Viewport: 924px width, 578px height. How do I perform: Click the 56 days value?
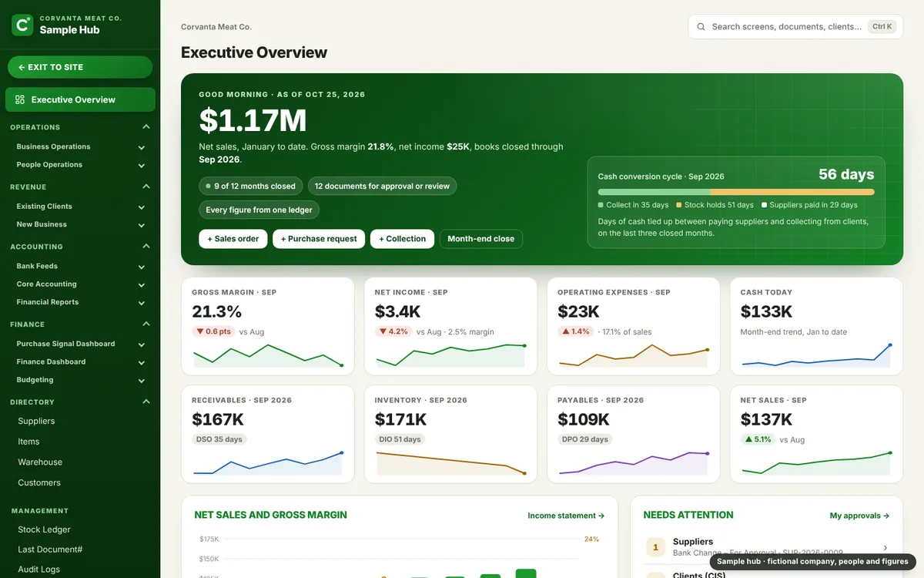pos(846,174)
